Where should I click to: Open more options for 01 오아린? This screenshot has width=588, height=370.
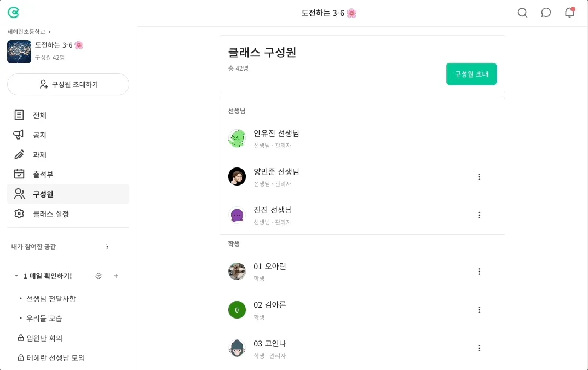(x=479, y=271)
